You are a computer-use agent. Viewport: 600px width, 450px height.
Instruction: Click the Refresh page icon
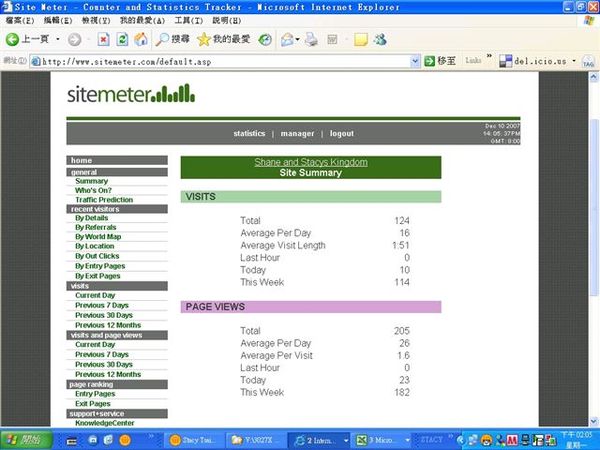pyautogui.click(x=122, y=39)
